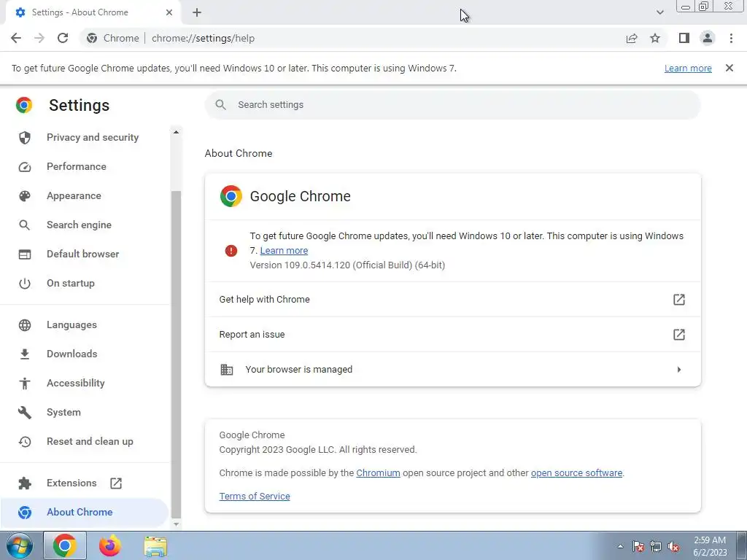Open the open source software link

pyautogui.click(x=576, y=472)
